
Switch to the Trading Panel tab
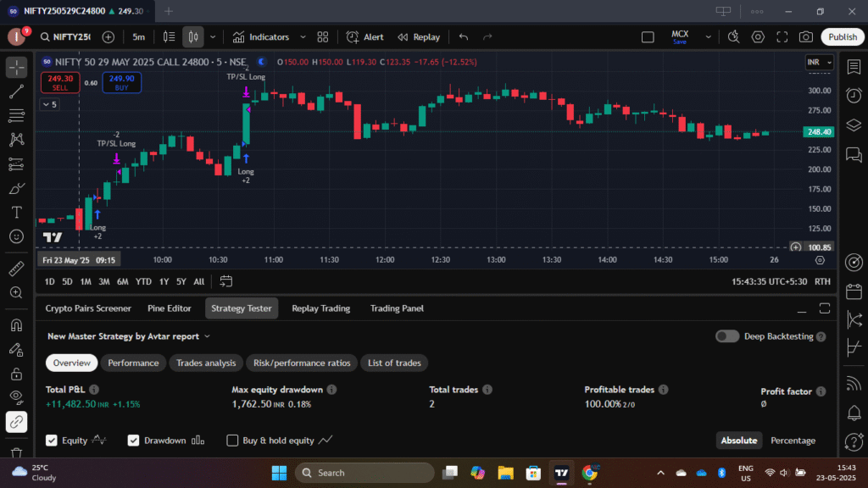click(397, 308)
